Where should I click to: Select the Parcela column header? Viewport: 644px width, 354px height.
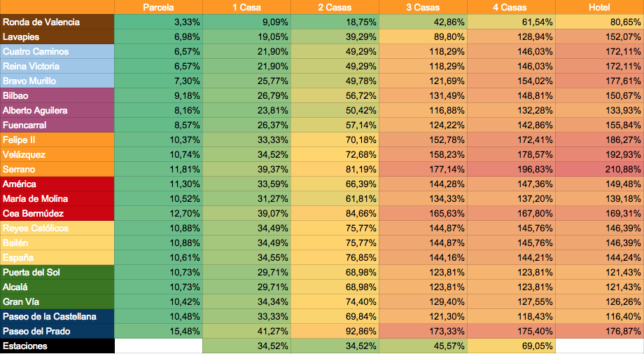coord(158,7)
